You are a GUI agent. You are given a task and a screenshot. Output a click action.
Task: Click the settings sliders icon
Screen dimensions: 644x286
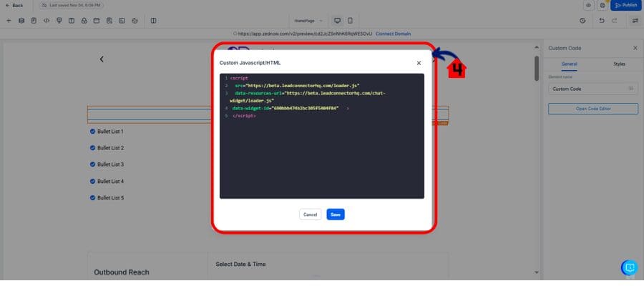coord(635,20)
